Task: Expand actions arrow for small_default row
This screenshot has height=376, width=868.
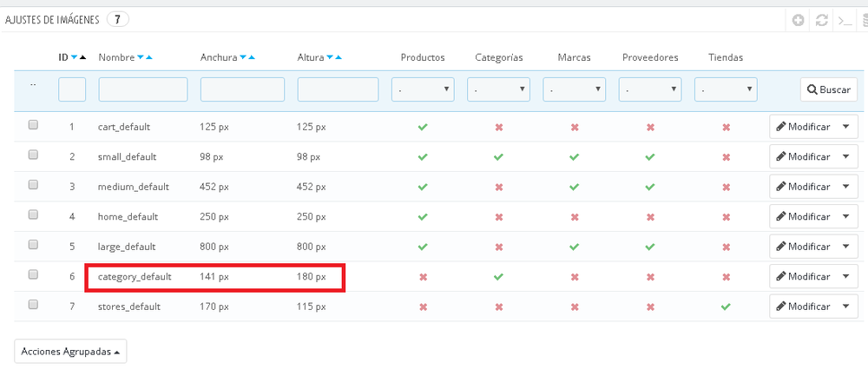Action: click(x=845, y=156)
